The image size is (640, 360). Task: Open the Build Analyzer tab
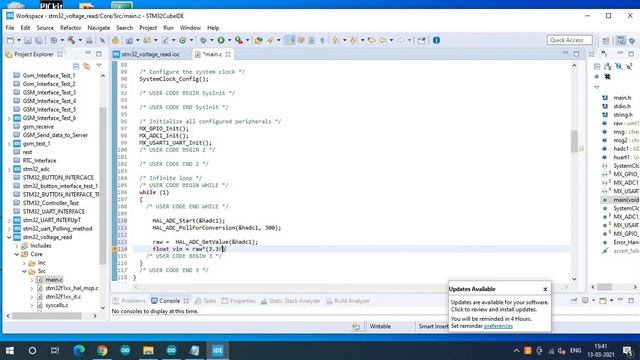(348, 301)
